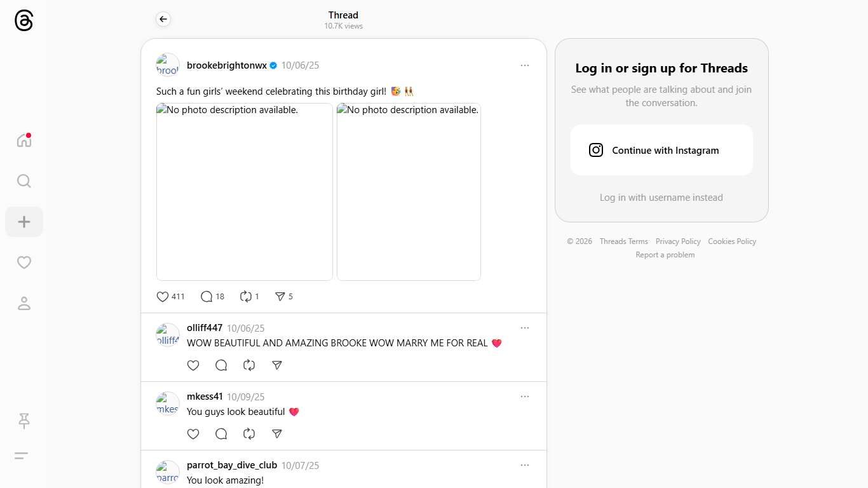Click Continue with Instagram button

tap(661, 150)
